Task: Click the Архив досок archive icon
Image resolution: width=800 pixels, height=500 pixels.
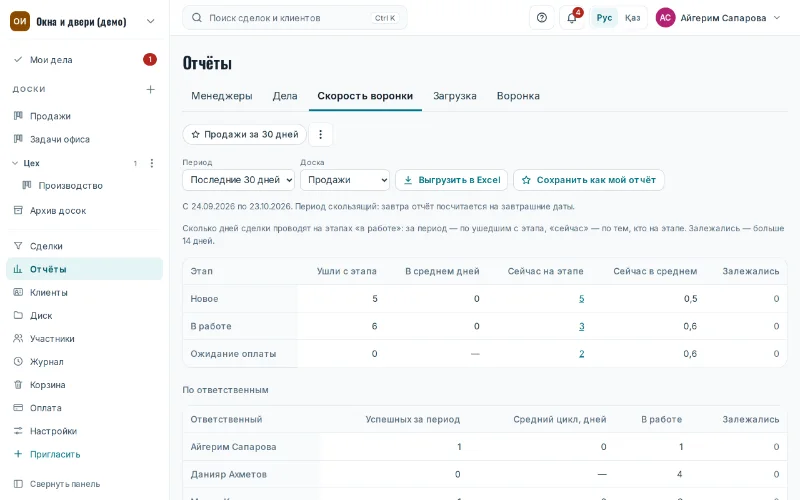Action: (x=18, y=210)
